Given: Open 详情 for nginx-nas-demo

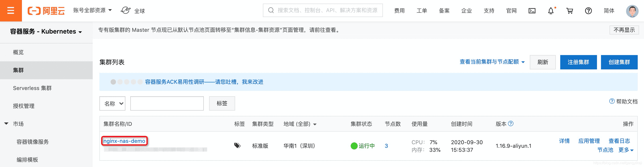Looking at the screenshot, I should [564, 141].
